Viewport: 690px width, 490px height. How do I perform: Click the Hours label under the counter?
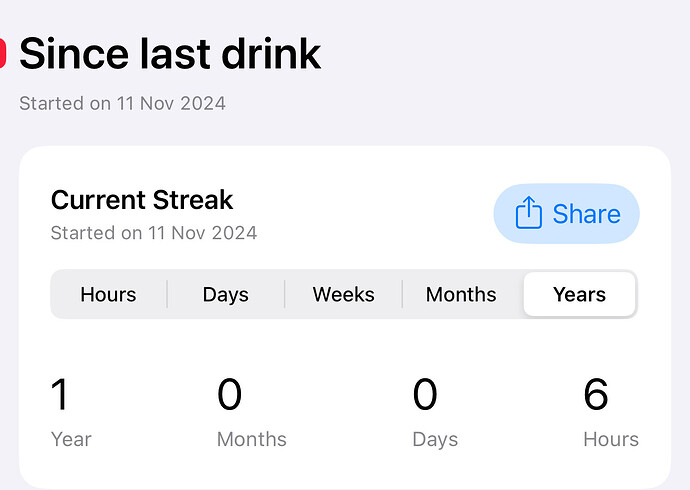coord(611,439)
